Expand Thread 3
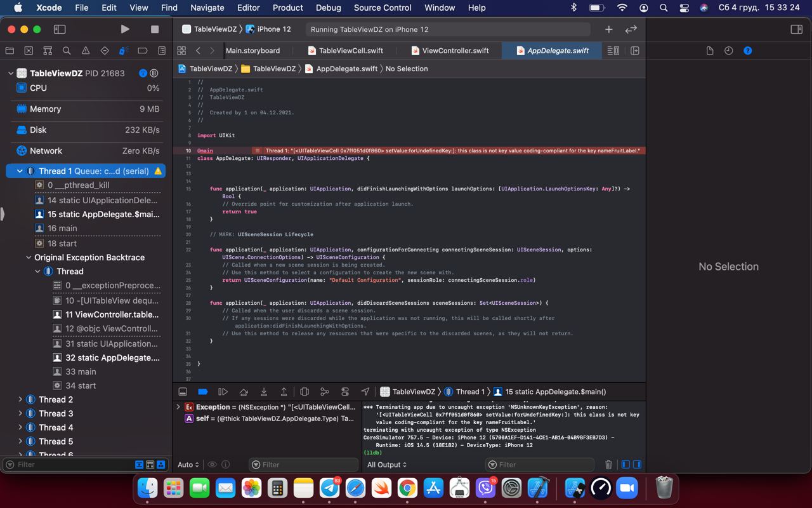Image resolution: width=812 pixels, height=508 pixels. point(20,413)
